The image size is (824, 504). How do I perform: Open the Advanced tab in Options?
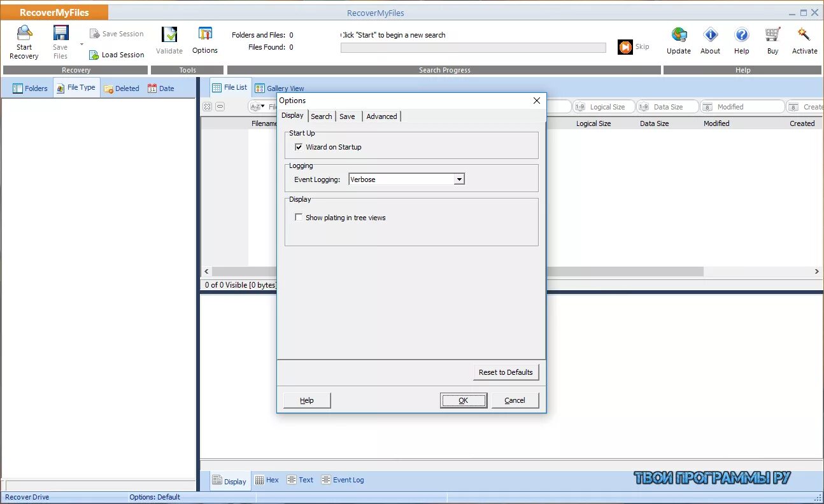(382, 116)
